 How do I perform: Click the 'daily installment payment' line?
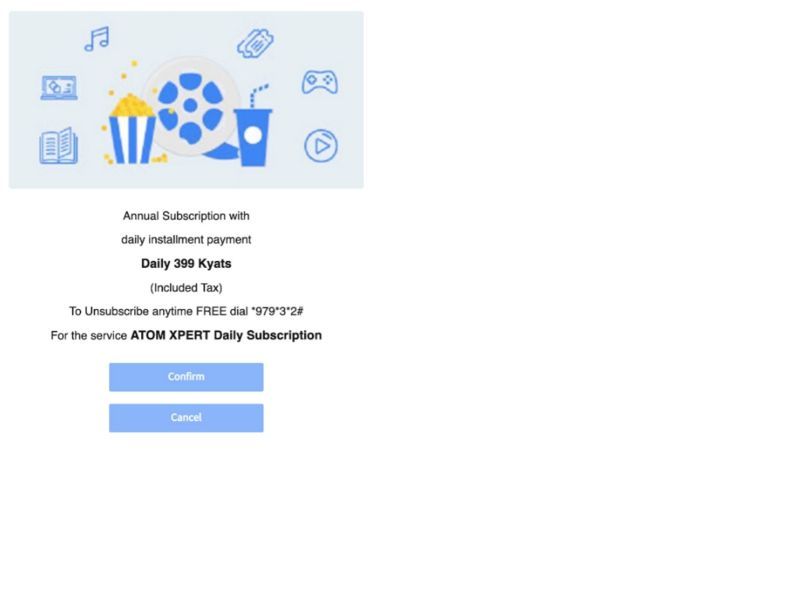(186, 240)
